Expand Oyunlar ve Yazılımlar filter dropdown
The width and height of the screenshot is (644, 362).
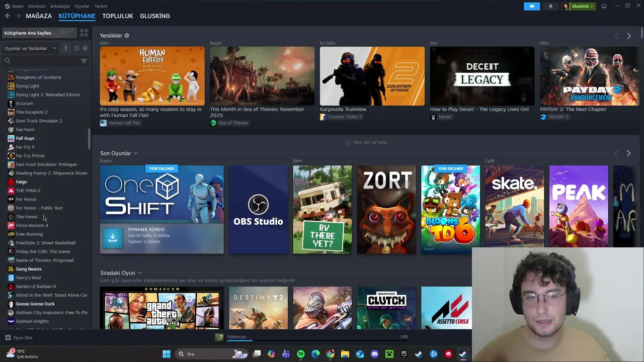[30, 48]
